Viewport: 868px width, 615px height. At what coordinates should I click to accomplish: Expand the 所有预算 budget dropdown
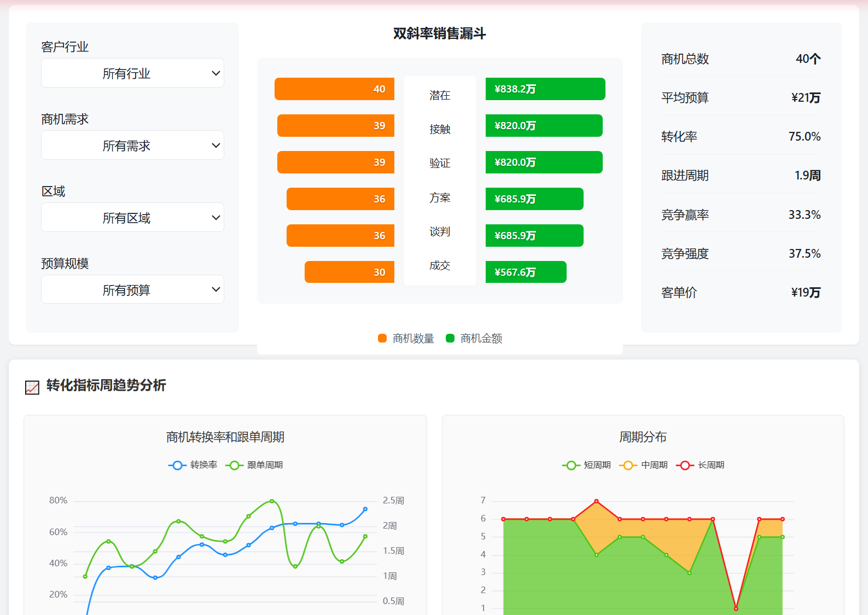pos(132,289)
